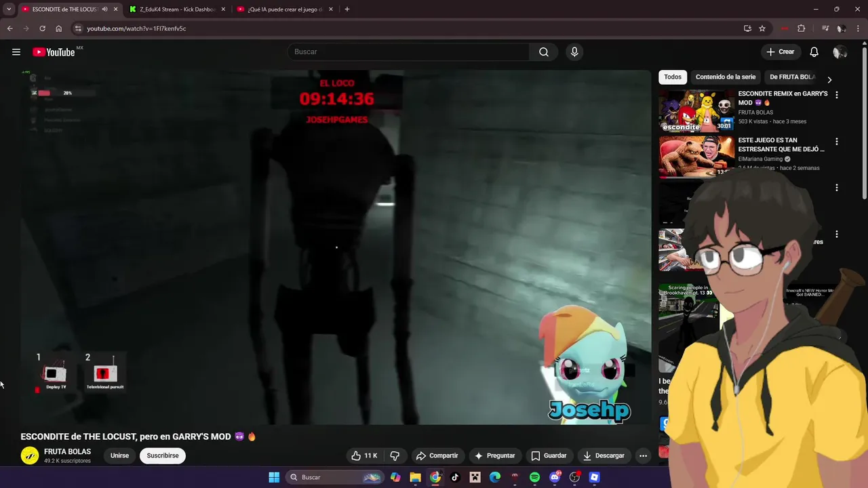Select the Todos filter chip

tap(673, 77)
